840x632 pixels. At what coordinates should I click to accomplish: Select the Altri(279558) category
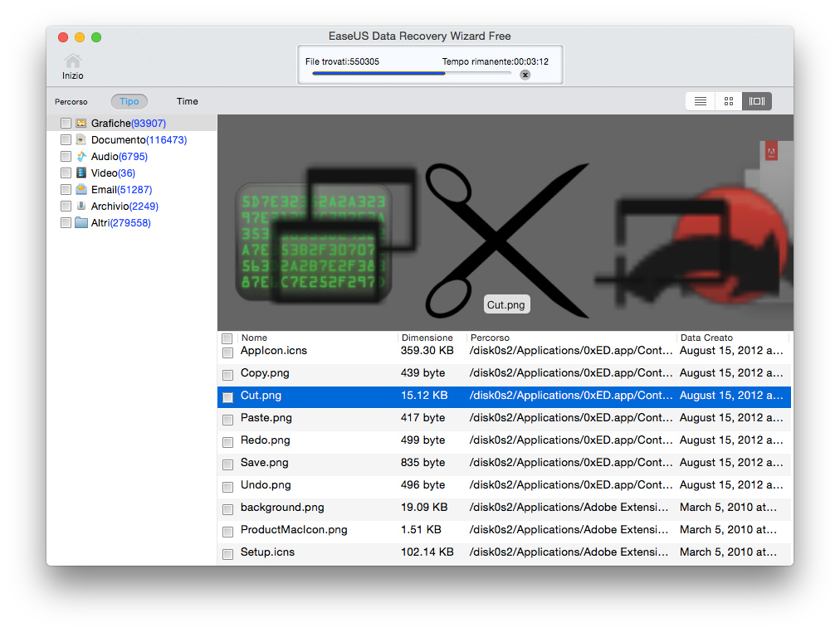point(120,222)
